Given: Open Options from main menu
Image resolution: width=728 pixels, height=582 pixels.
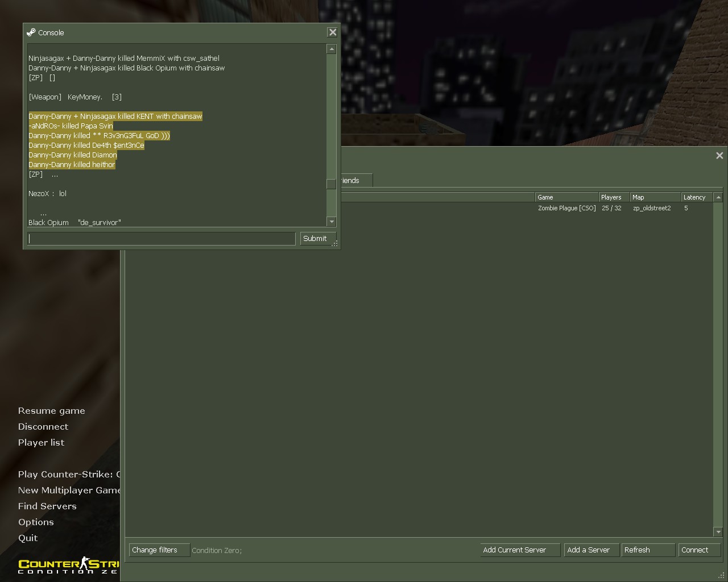Looking at the screenshot, I should [x=36, y=522].
